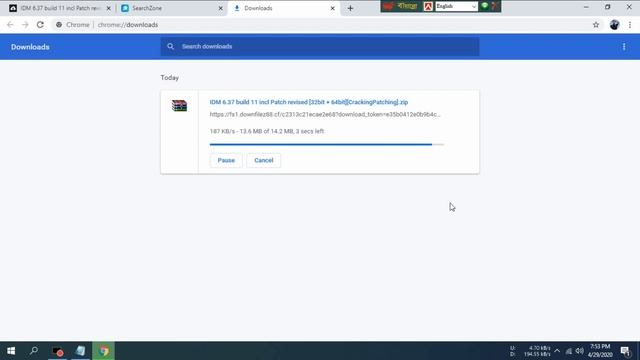Screen dimensions: 640x360
Task: Close the IDM 6.37 build 11 tab
Action: (109, 8)
